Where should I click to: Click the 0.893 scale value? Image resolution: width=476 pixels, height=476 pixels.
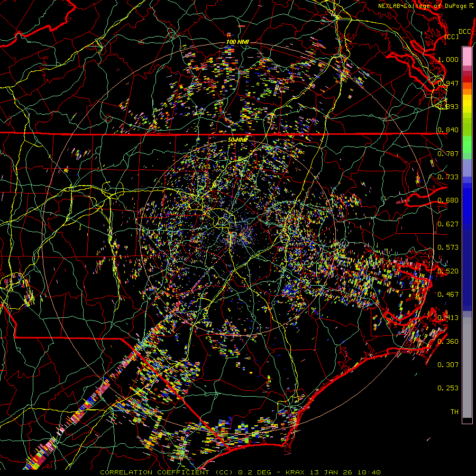point(448,106)
